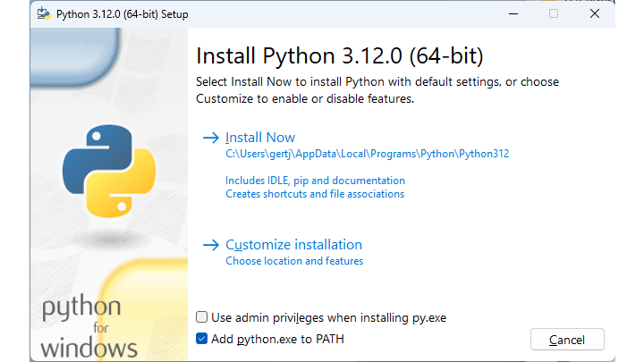The image size is (644, 362).
Task: Close the Python Setup window
Action: click(594, 14)
